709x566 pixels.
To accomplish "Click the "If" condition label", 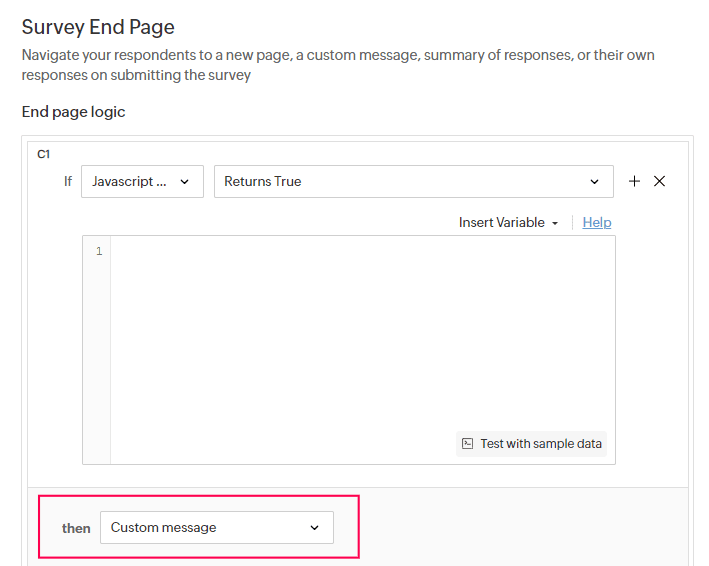I will tap(68, 181).
